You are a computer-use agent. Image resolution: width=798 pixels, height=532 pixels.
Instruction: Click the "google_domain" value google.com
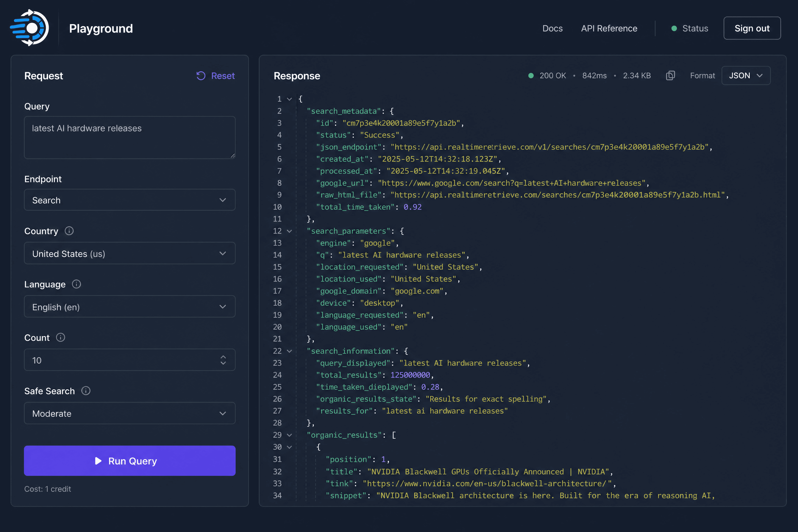click(417, 291)
